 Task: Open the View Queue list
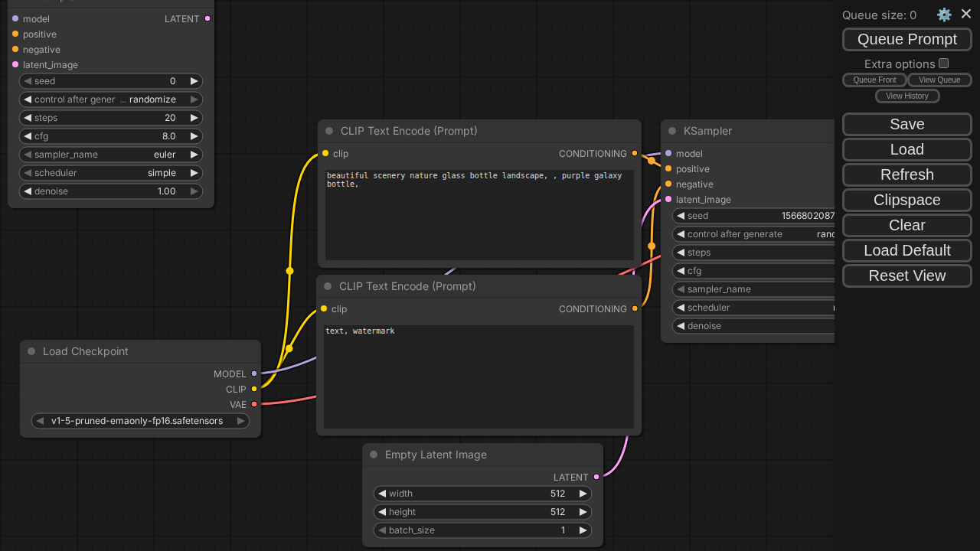(939, 80)
